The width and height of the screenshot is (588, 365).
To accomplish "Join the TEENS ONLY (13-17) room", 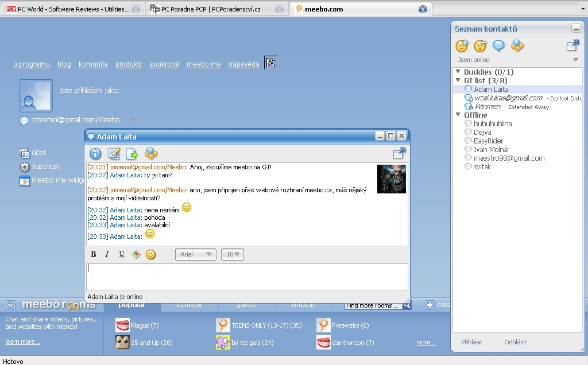I will tap(259, 325).
